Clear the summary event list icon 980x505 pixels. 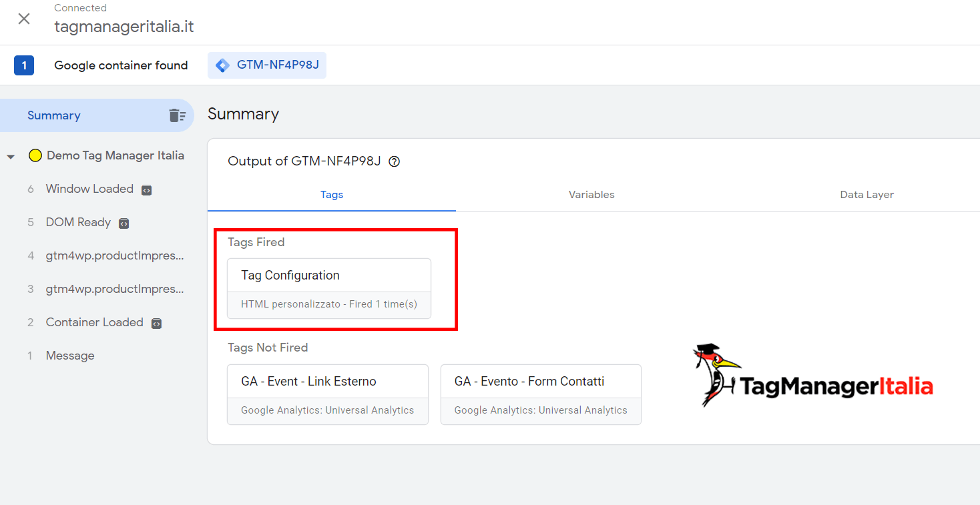tap(177, 115)
